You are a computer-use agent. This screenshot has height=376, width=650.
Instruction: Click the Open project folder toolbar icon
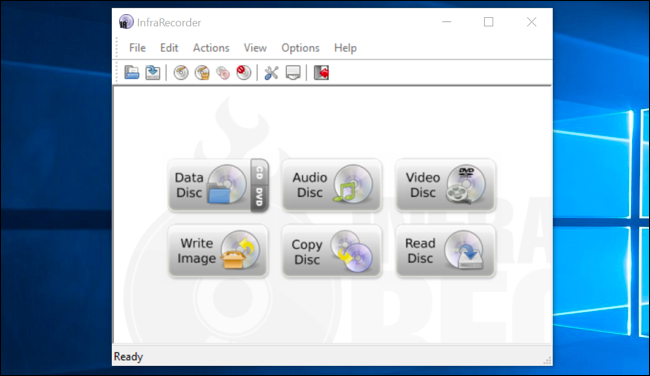tap(132, 73)
